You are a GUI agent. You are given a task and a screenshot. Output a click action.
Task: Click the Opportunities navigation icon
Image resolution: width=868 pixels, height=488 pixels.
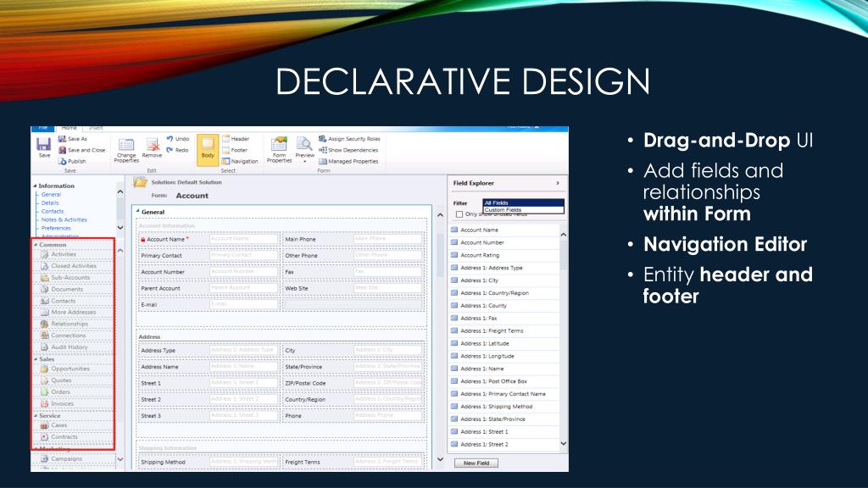coord(44,369)
